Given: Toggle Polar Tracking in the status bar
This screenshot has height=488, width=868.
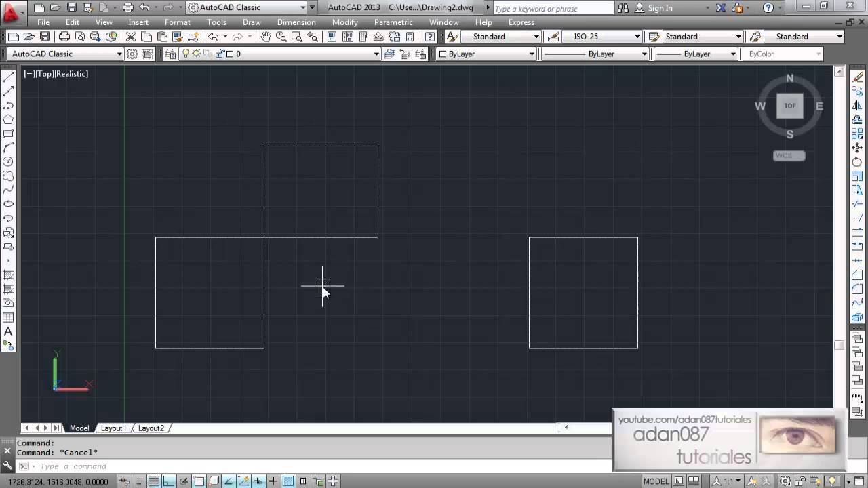Looking at the screenshot, I should [x=184, y=481].
